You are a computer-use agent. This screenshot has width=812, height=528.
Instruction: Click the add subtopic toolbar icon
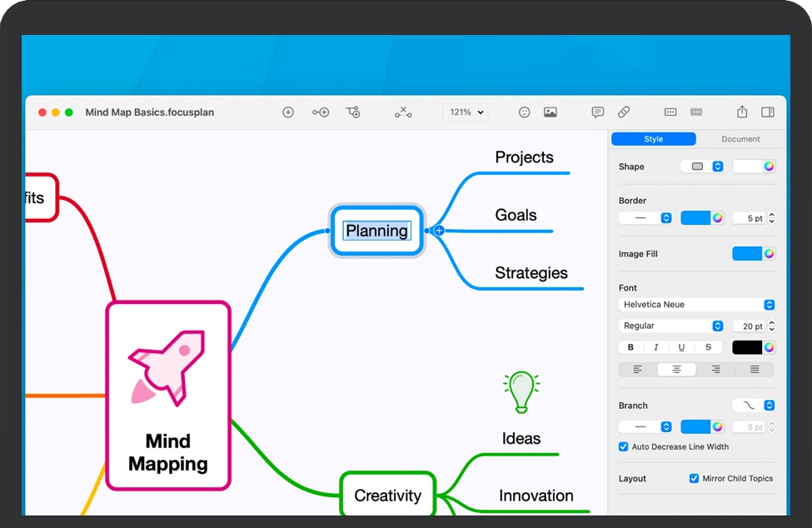[321, 112]
